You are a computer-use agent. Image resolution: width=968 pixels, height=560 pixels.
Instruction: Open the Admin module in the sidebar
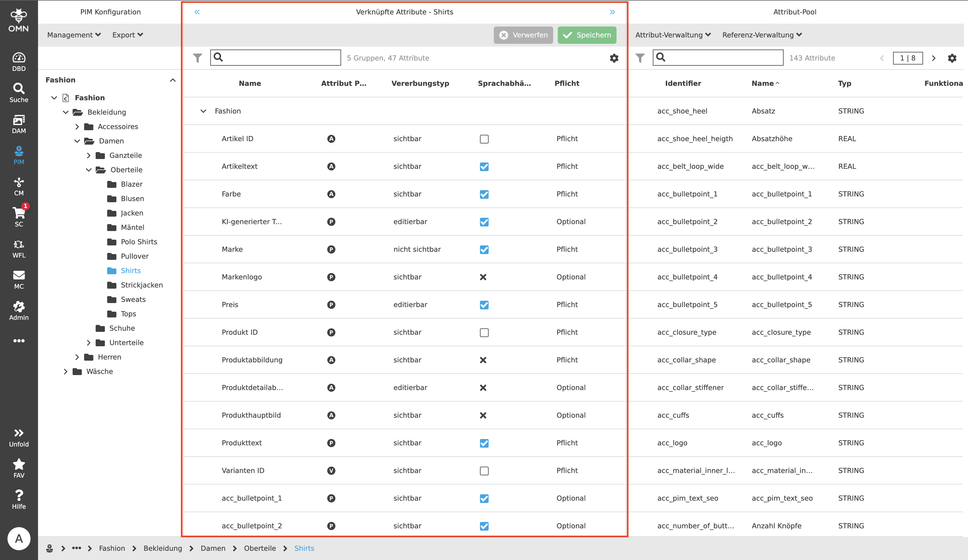pos(19,310)
